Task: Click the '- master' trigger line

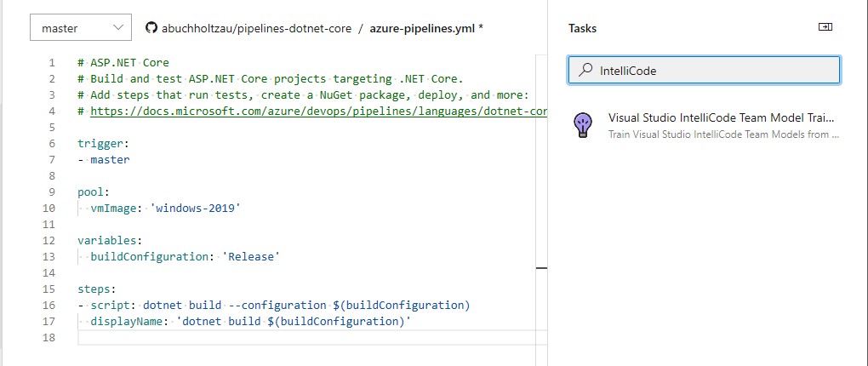Action: pyautogui.click(x=104, y=159)
